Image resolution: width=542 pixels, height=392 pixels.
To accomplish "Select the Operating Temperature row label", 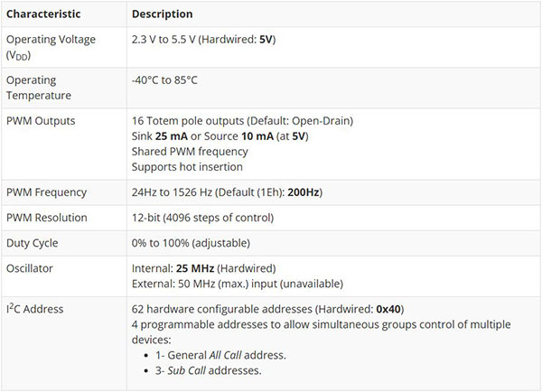I will click(x=38, y=88).
